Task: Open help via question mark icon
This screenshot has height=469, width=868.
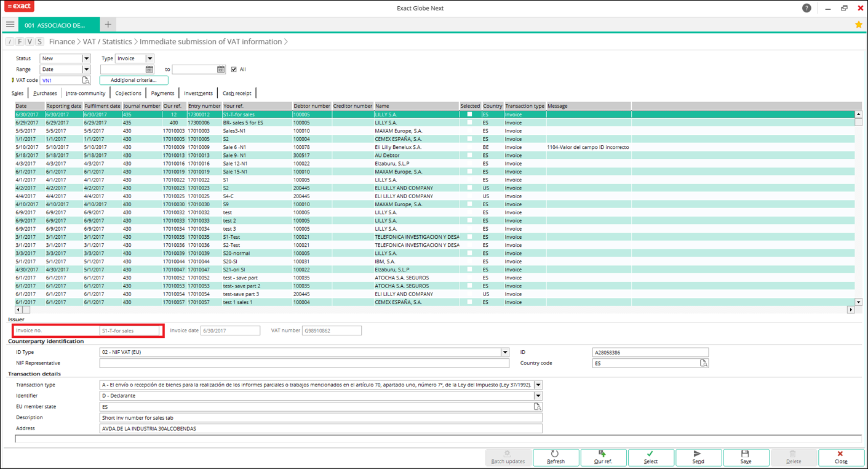Action: point(806,8)
